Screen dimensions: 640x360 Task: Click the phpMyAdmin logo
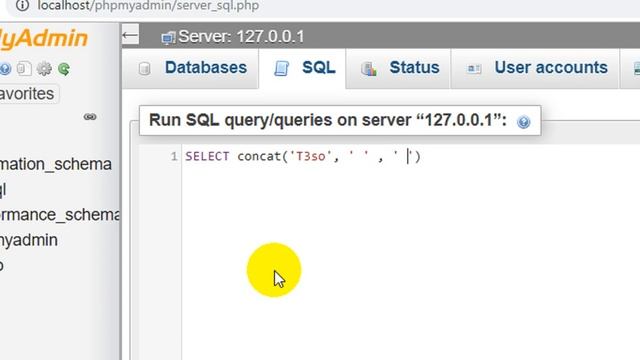click(44, 38)
